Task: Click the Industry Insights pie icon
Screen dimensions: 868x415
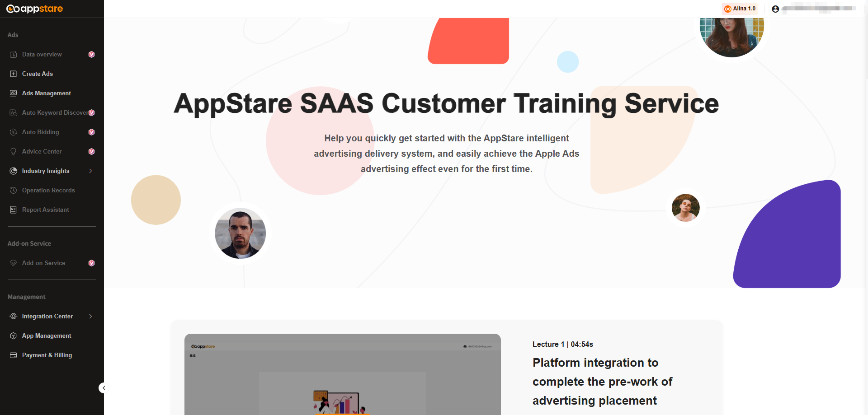Action: click(14, 171)
